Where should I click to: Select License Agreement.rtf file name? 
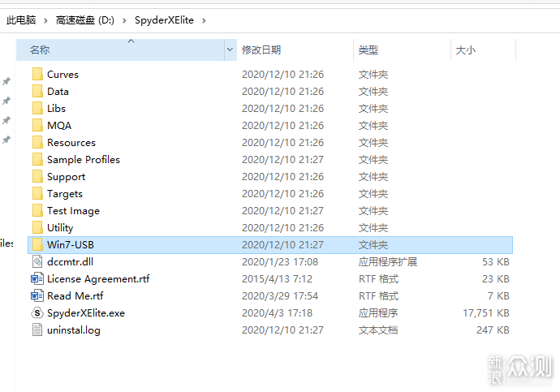pyautogui.click(x=98, y=279)
